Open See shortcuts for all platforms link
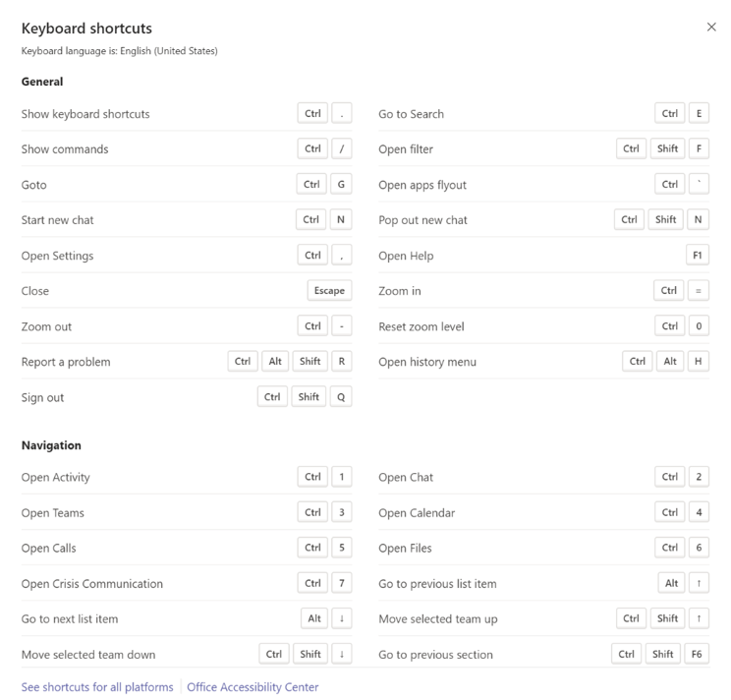731x700 pixels. [97, 687]
